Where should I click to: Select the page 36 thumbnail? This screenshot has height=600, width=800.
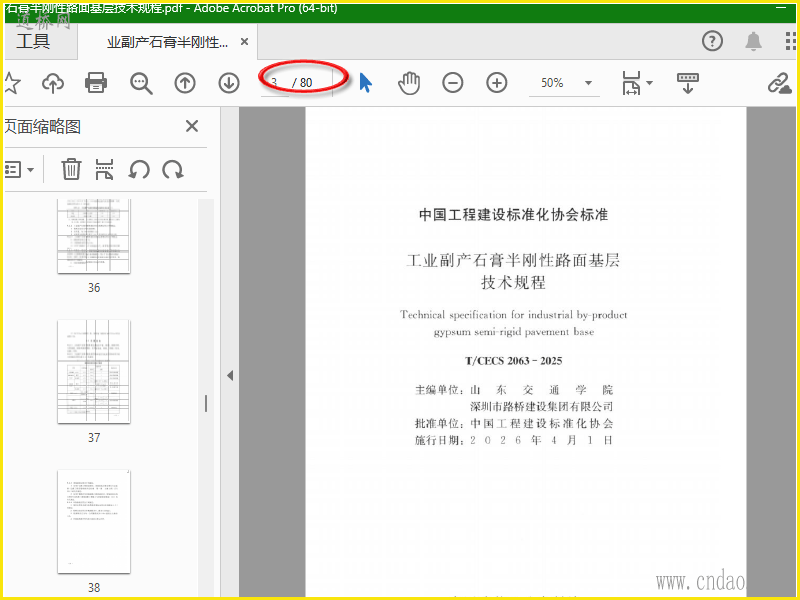pos(94,236)
